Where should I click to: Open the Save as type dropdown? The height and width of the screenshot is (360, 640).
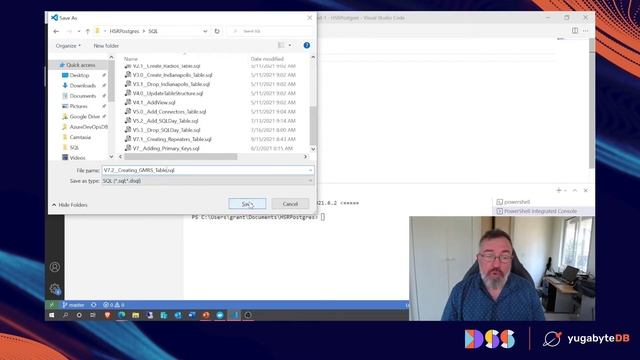tap(208, 181)
